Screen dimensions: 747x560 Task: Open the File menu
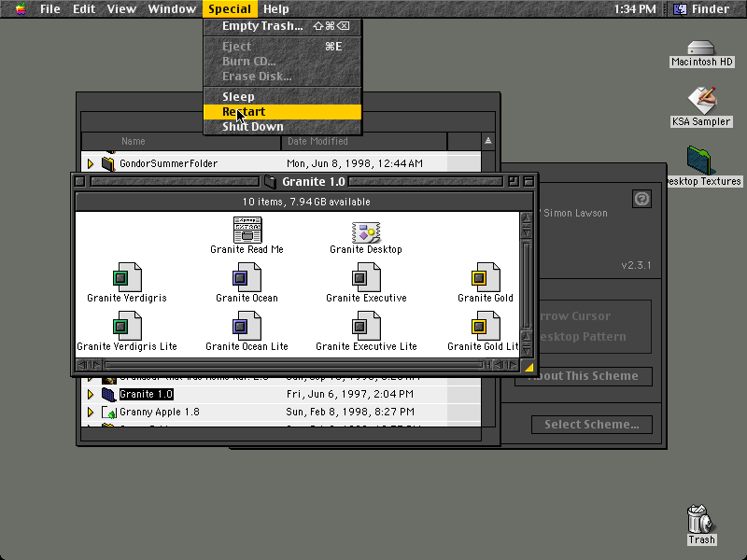(50, 8)
